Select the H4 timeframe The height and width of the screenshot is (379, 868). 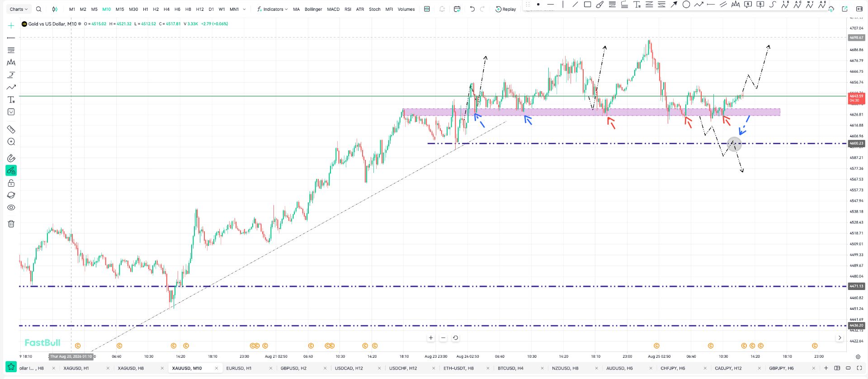[x=166, y=9]
